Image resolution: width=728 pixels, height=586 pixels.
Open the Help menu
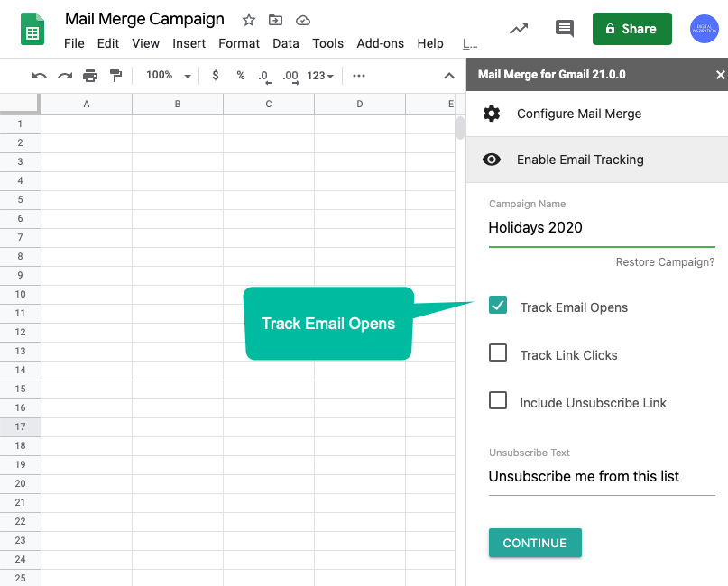[430, 43]
